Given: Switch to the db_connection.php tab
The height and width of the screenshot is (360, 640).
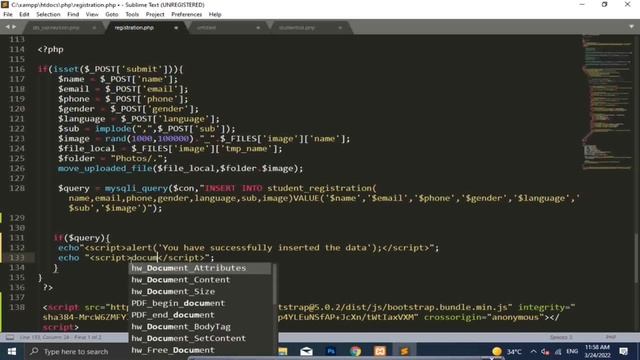Looking at the screenshot, I should point(56,28).
